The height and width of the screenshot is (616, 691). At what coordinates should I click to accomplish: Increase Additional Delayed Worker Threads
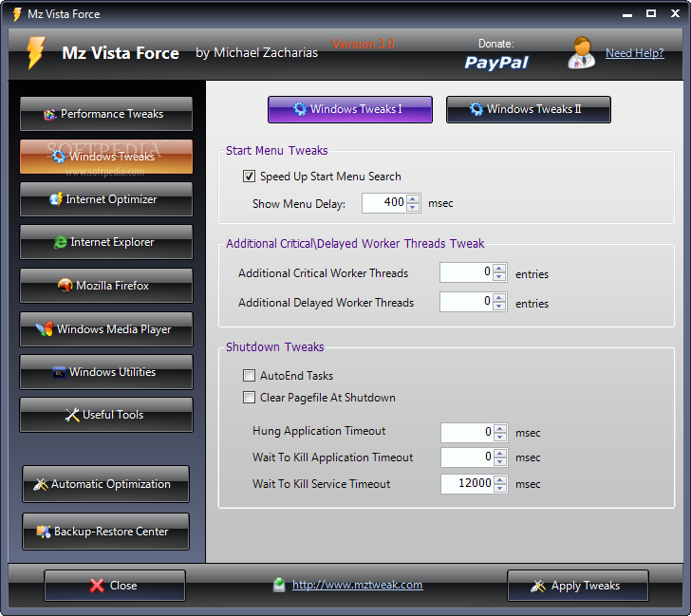click(499, 298)
